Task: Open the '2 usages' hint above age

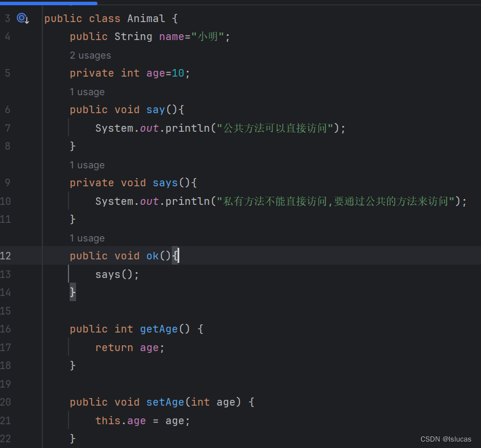Action: pyautogui.click(x=90, y=56)
